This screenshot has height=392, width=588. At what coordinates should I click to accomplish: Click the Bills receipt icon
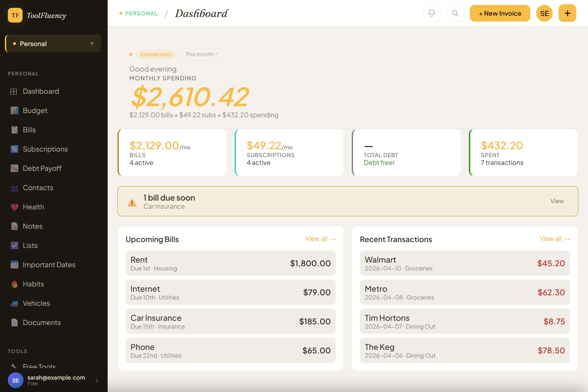(x=14, y=130)
